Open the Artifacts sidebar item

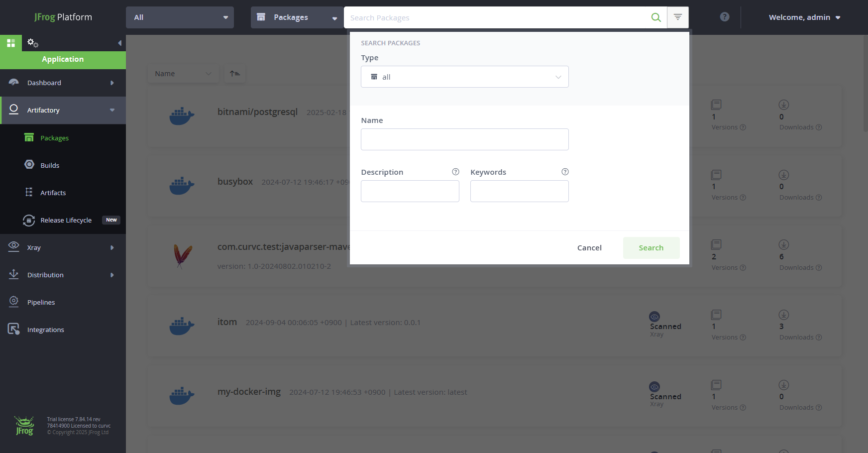[63, 193]
